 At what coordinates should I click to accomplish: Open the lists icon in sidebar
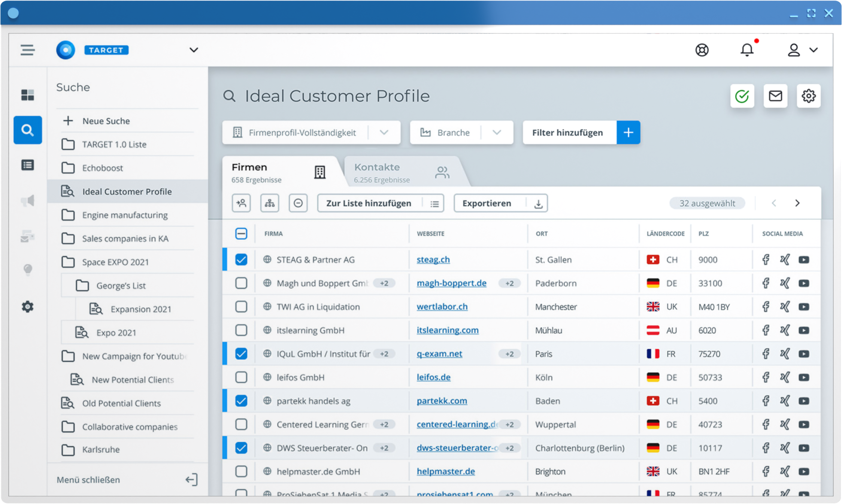pyautogui.click(x=27, y=165)
